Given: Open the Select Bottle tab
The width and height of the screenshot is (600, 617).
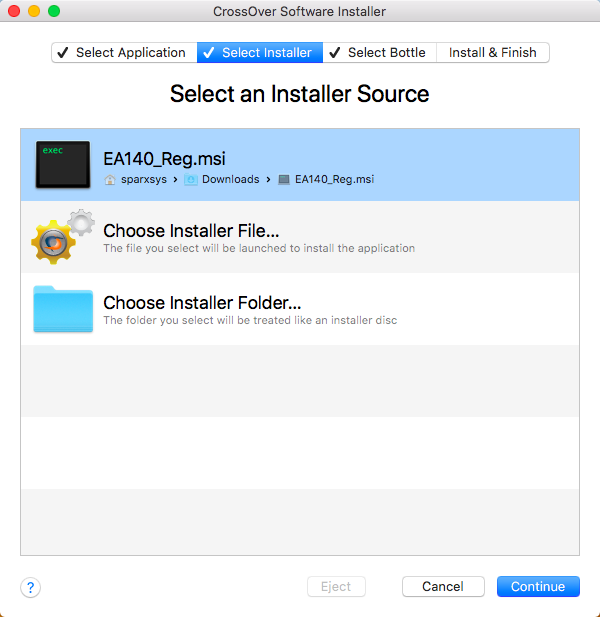Looking at the screenshot, I should 380,53.
